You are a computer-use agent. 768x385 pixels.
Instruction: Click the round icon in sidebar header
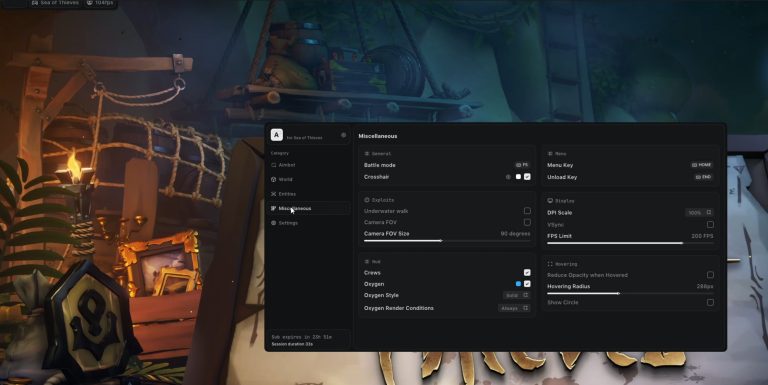click(343, 135)
